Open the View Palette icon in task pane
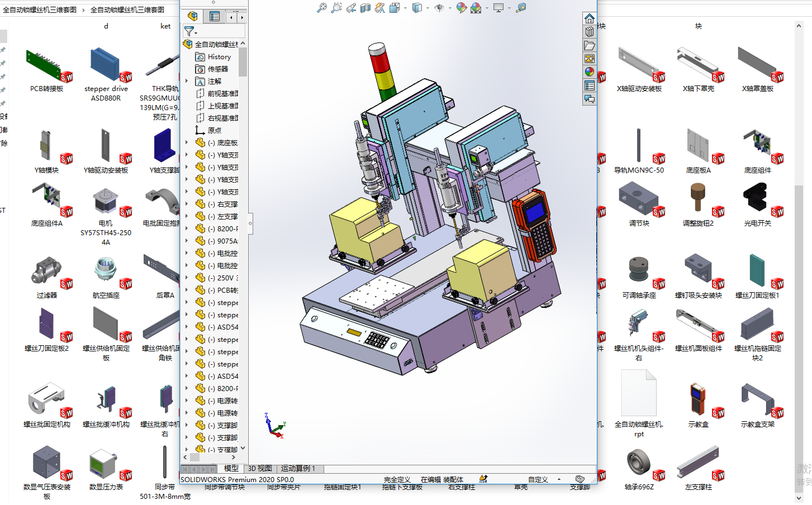This screenshot has width=812, height=505. 590,59
